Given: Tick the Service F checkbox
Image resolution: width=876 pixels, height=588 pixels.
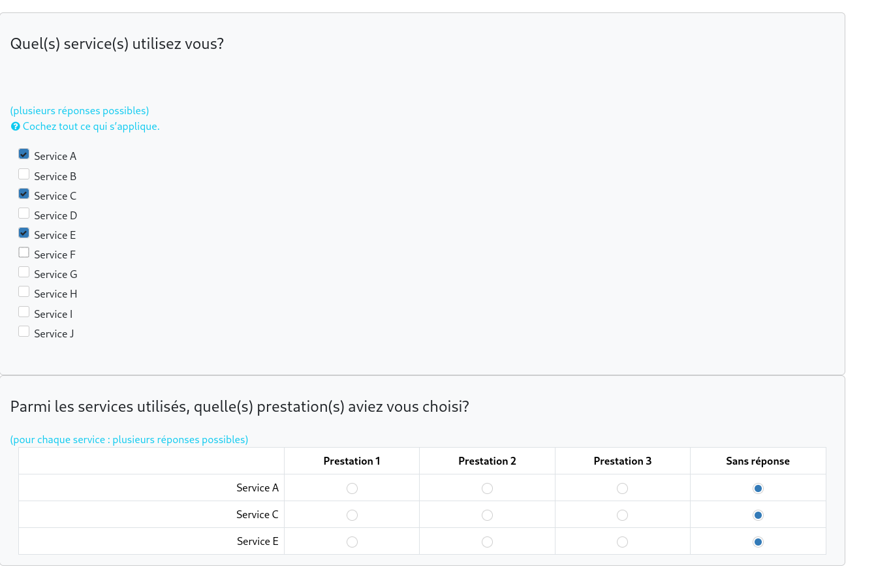Looking at the screenshot, I should click(x=24, y=253).
